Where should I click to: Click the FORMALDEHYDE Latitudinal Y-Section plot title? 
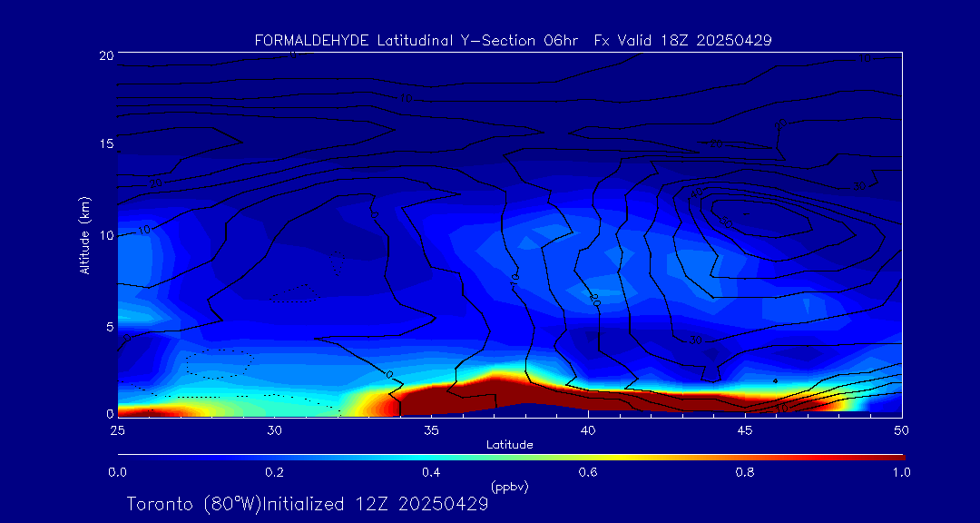[x=513, y=41]
